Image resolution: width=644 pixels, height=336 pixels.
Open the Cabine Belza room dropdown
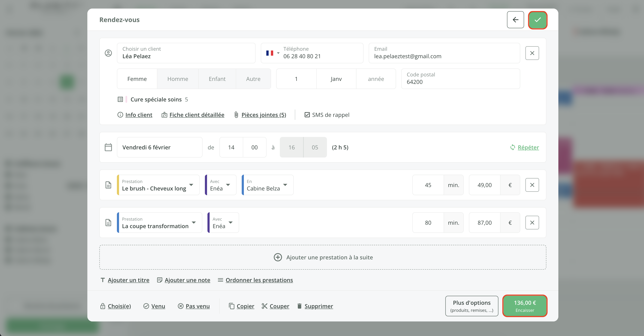285,185
